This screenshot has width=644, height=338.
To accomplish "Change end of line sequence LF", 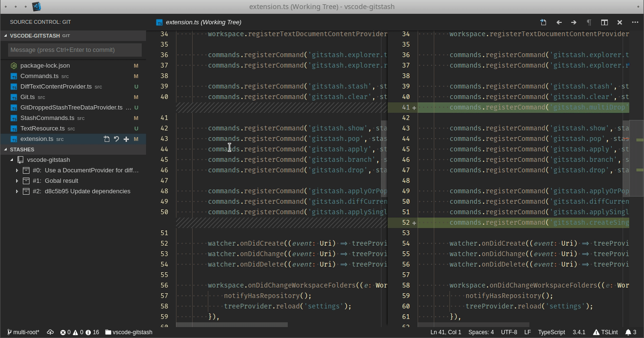I will click(x=527, y=332).
